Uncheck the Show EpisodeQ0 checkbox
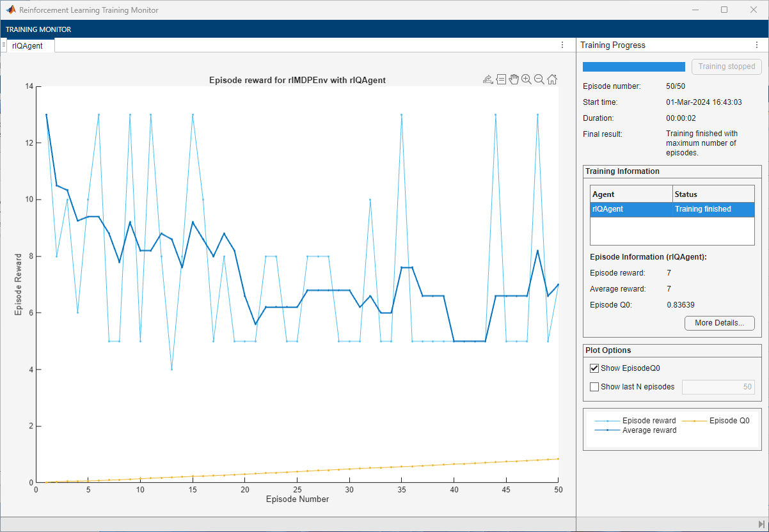 [x=594, y=368]
